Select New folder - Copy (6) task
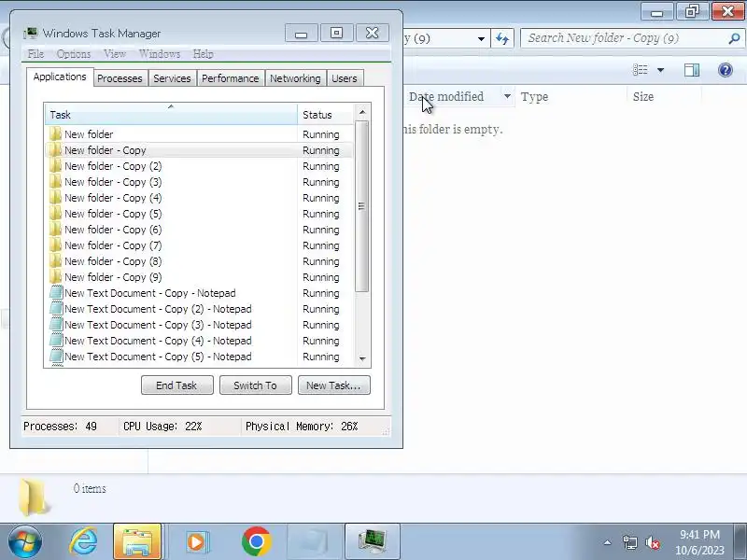 [x=199, y=230]
